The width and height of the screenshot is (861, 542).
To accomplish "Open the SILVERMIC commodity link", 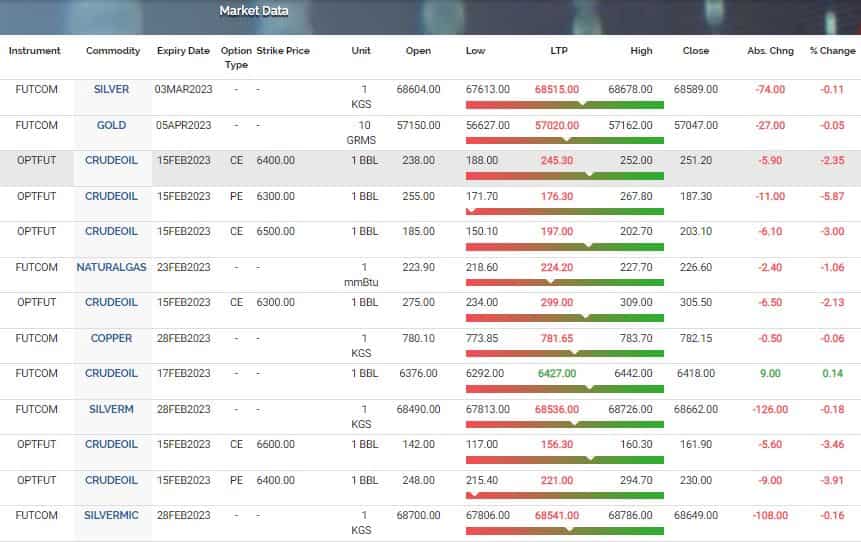I will tap(111, 515).
